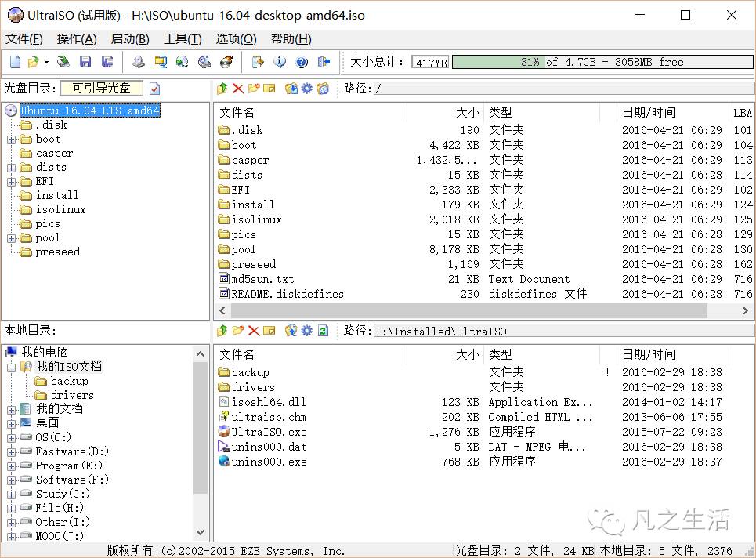The width and height of the screenshot is (756, 558).
Task: Toggle the blue checkbox icon above the local directory panel
Action: pos(322,330)
